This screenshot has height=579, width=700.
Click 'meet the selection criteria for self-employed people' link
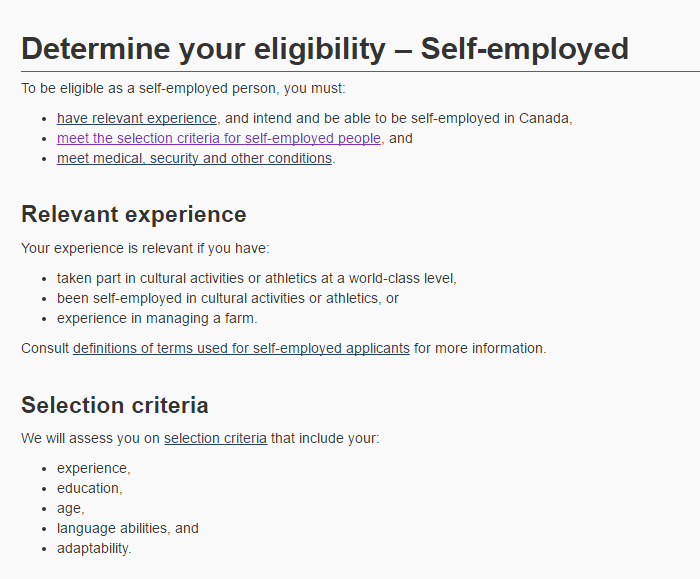click(x=218, y=138)
